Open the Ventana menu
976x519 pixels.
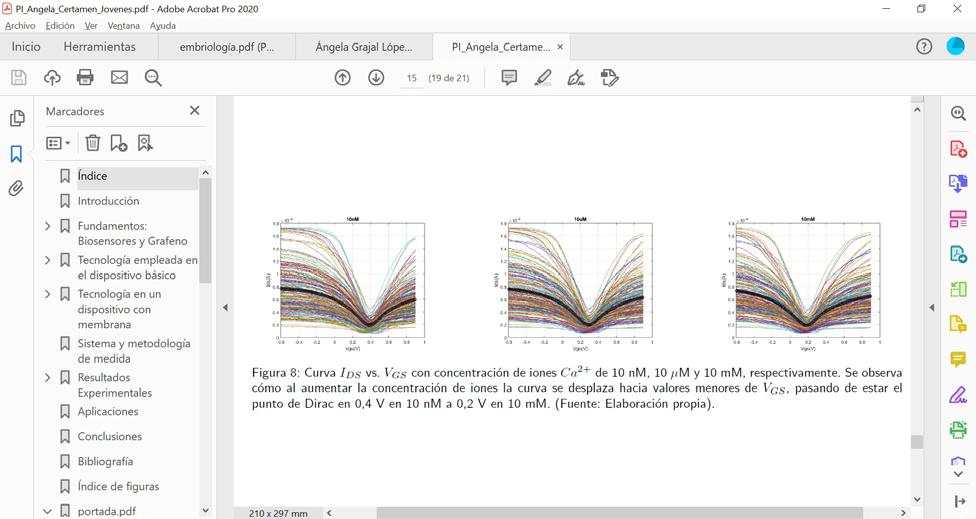pyautogui.click(x=123, y=26)
